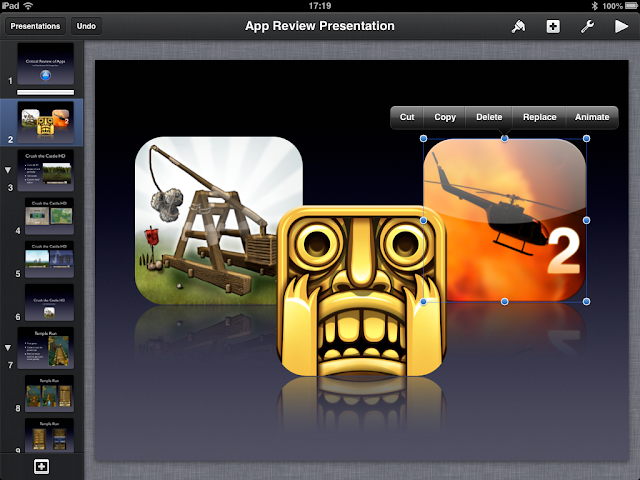Select slide 7 Temple Run thumbnail

(x=45, y=348)
